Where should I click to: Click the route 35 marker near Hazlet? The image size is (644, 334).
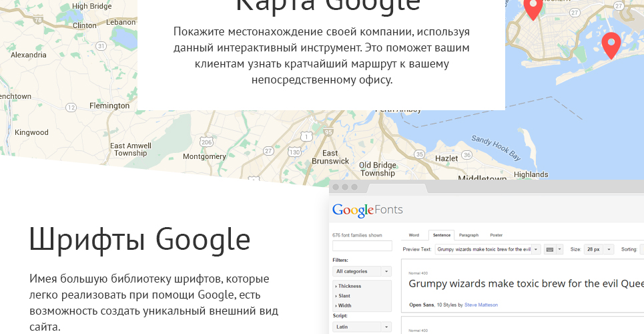tap(419, 154)
